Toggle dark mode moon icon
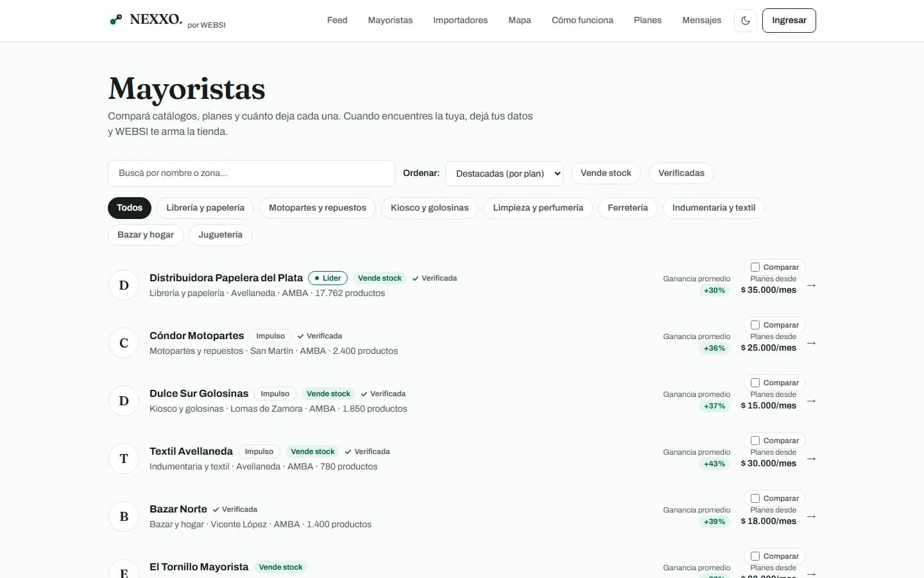The image size is (924, 578). click(x=746, y=21)
